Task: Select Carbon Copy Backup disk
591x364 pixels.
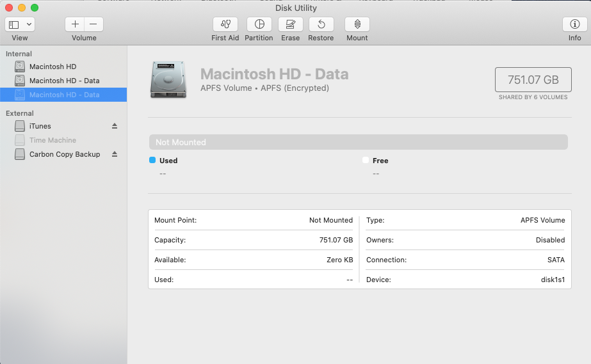Action: [63, 154]
